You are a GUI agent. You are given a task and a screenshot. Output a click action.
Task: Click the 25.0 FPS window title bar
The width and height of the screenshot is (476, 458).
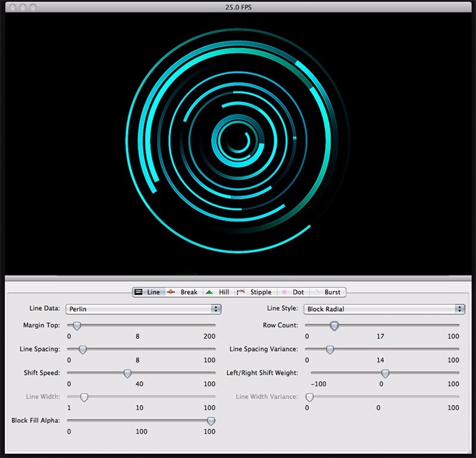pos(238,7)
